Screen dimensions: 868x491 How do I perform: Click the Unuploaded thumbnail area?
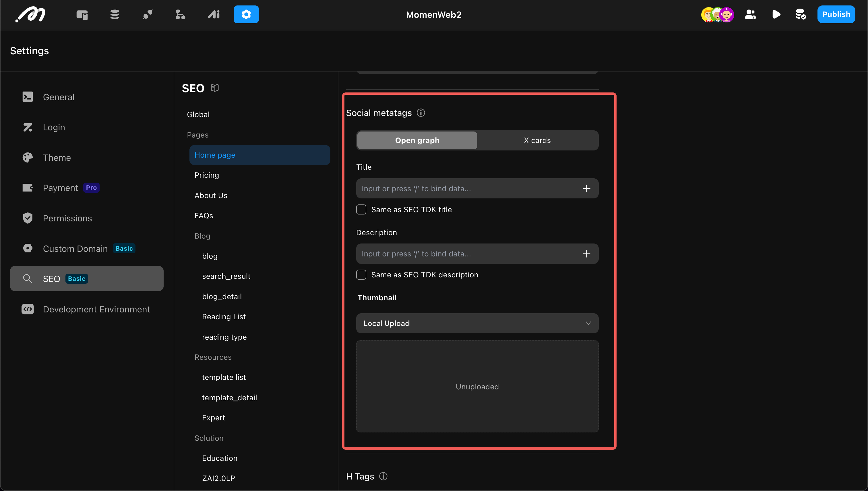pyautogui.click(x=477, y=386)
